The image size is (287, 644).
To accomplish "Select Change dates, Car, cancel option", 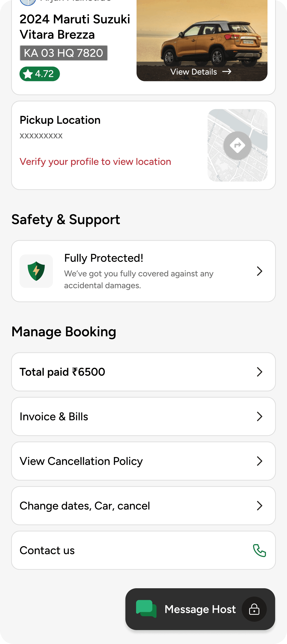I will point(143,506).
